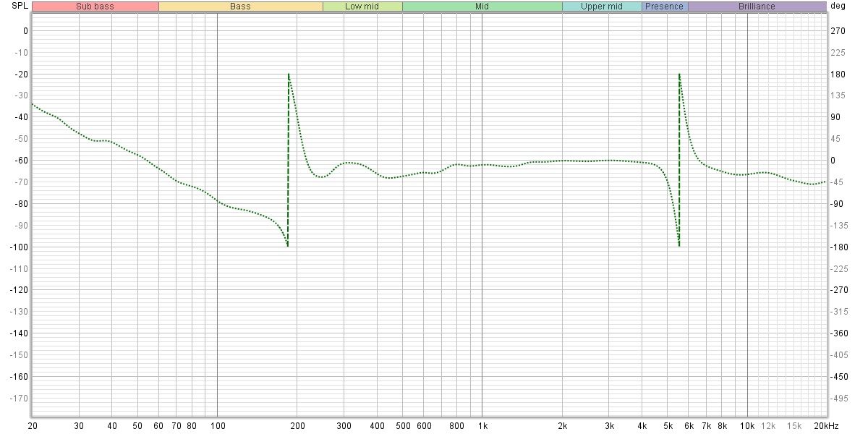Click the SPL axis title

[20, 6]
